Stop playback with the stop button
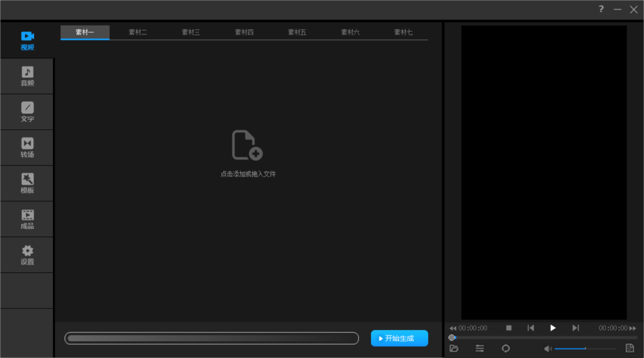This screenshot has height=358, width=644. pyautogui.click(x=509, y=328)
